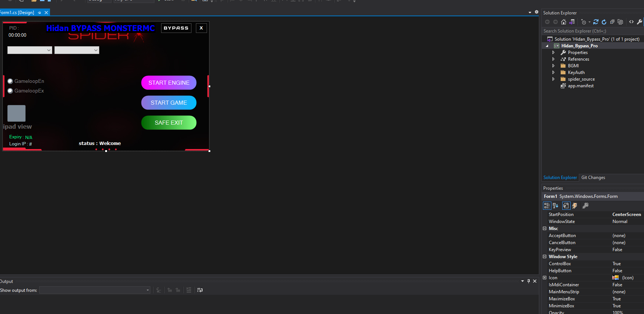Open the first combo box on the form
Image resolution: width=644 pixels, height=314 pixels.
tap(30, 50)
